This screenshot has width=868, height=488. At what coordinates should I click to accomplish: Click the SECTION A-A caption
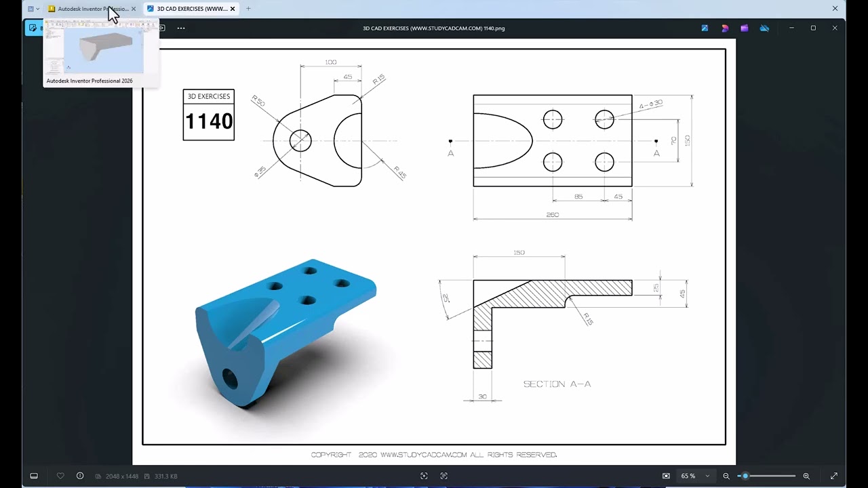click(557, 384)
